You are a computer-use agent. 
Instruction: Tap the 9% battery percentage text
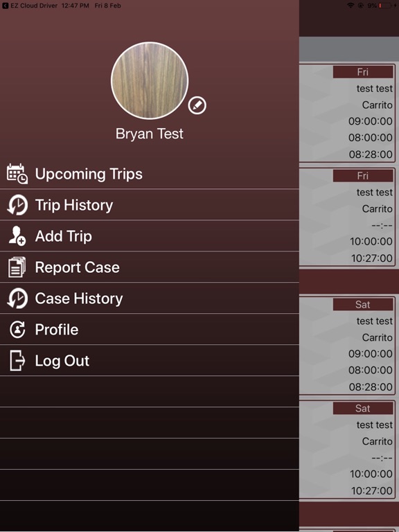point(372,6)
